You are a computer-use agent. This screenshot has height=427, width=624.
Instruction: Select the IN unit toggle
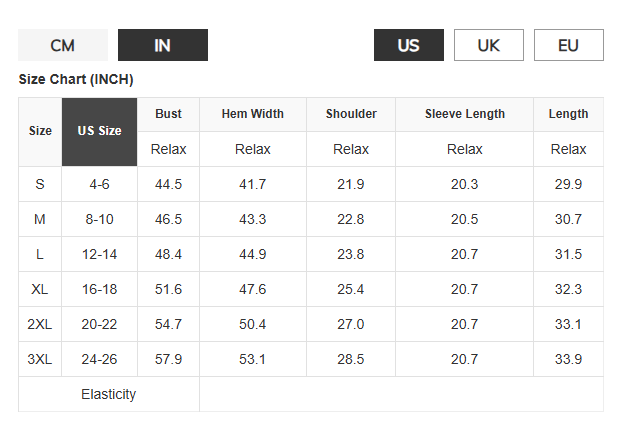162,45
